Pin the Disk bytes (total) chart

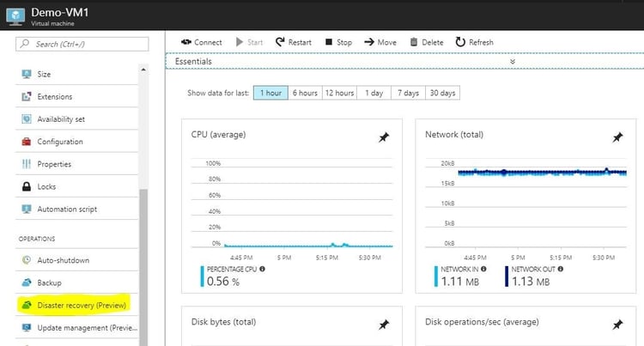[384, 325]
